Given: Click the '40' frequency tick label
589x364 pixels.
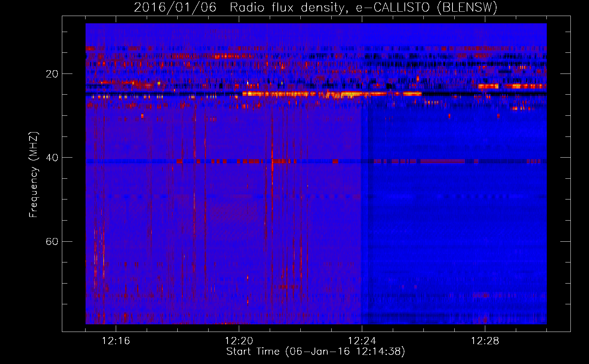Looking at the screenshot, I should coord(52,158).
